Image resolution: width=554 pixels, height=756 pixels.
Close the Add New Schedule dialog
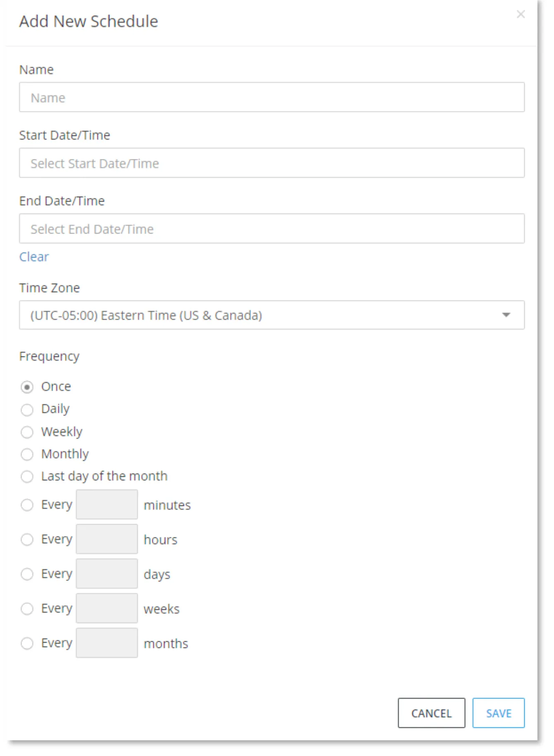click(x=520, y=14)
